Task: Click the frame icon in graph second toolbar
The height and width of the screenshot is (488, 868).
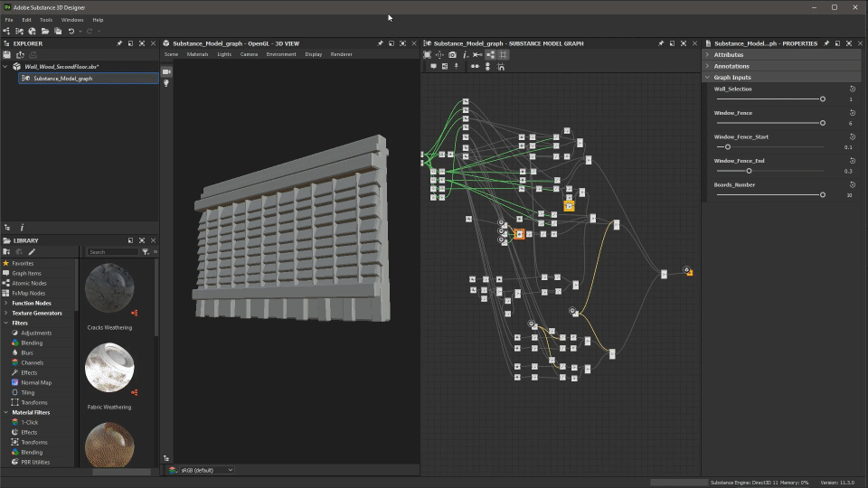Action: [x=445, y=66]
